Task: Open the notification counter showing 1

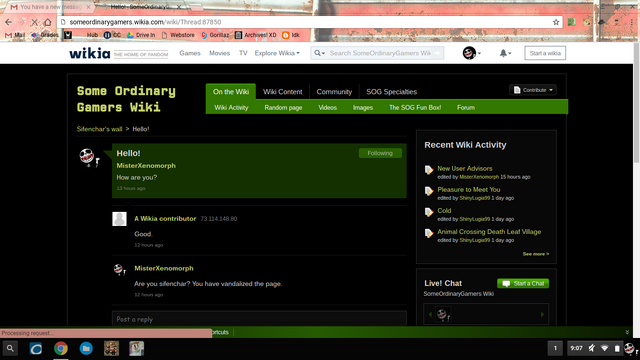Action: click(555, 348)
